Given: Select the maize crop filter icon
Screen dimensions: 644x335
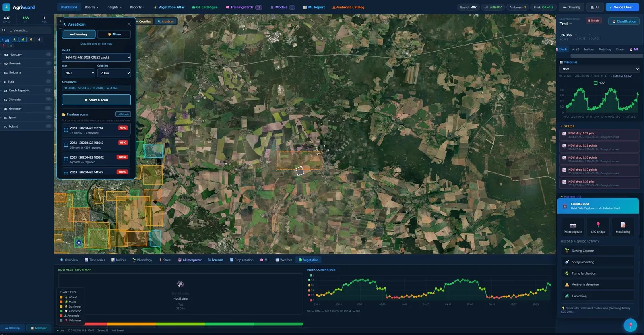Looking at the screenshot, I should coord(23,39).
